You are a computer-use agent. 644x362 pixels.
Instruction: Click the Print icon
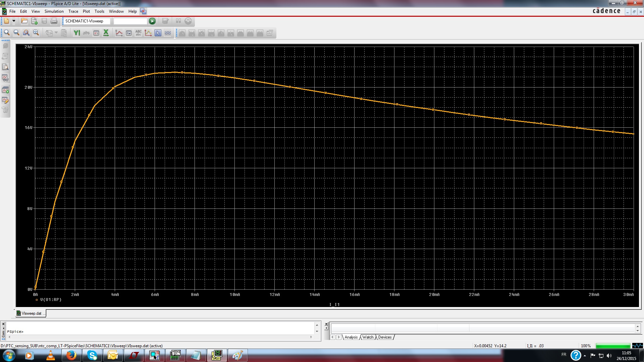coord(54,21)
